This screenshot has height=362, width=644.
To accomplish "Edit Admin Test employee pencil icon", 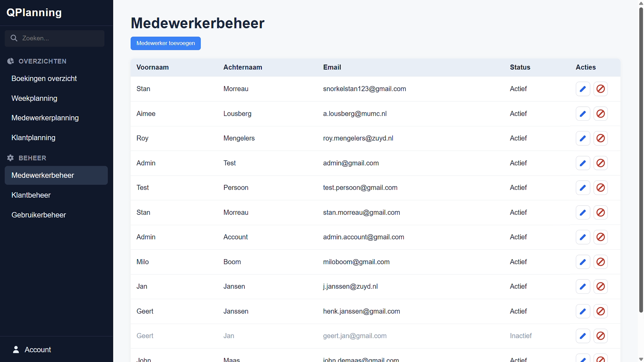I will [583, 163].
